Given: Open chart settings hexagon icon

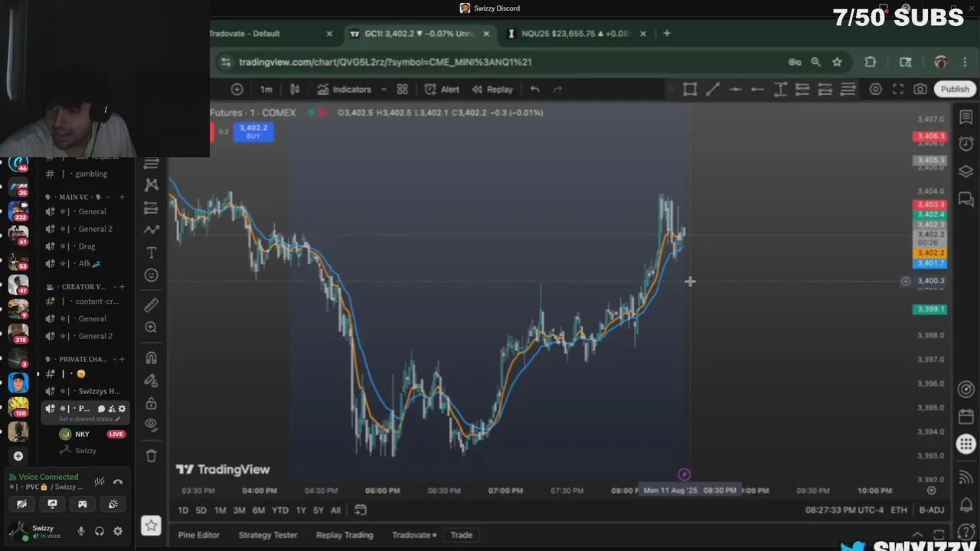Looking at the screenshot, I should [x=875, y=90].
